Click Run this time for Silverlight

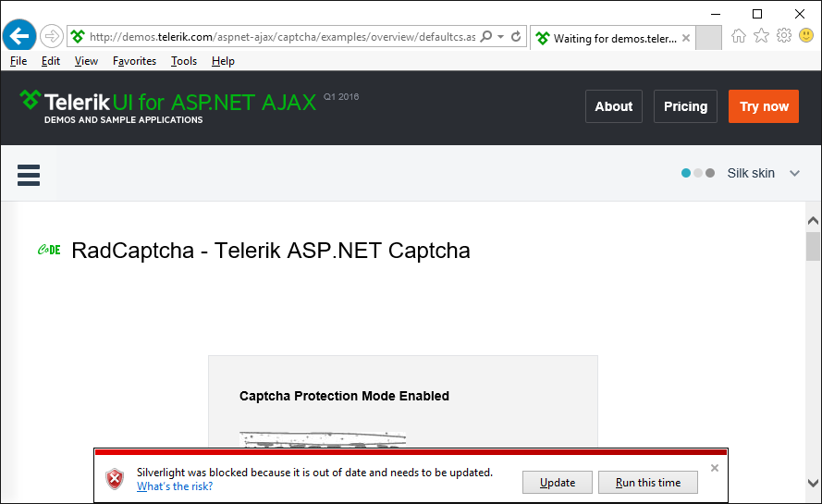pyautogui.click(x=647, y=483)
